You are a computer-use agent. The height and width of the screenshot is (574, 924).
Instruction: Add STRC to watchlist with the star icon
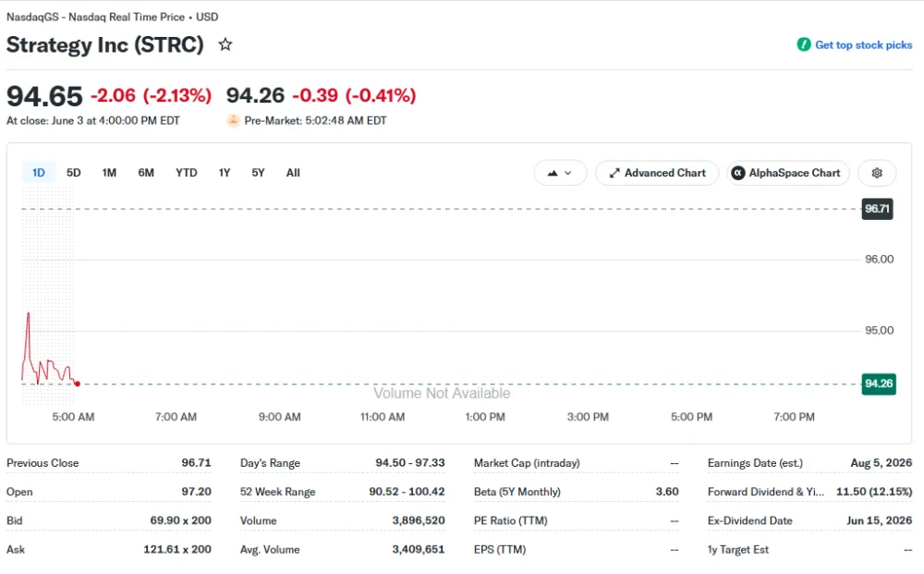(x=225, y=44)
